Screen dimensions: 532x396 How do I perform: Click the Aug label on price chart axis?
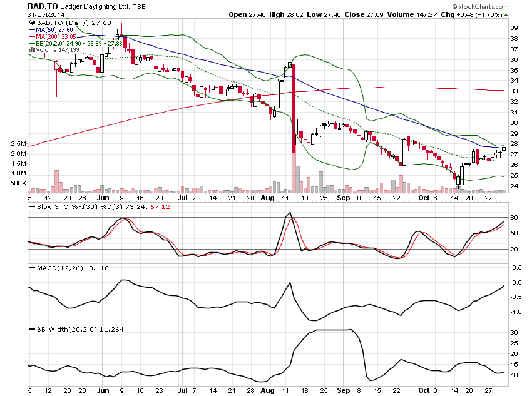(267, 198)
